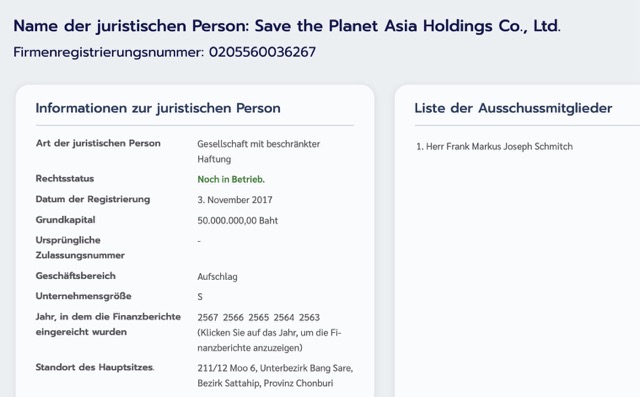Click the company registration number 0205560036267
The image size is (640, 397).
coord(262,52)
